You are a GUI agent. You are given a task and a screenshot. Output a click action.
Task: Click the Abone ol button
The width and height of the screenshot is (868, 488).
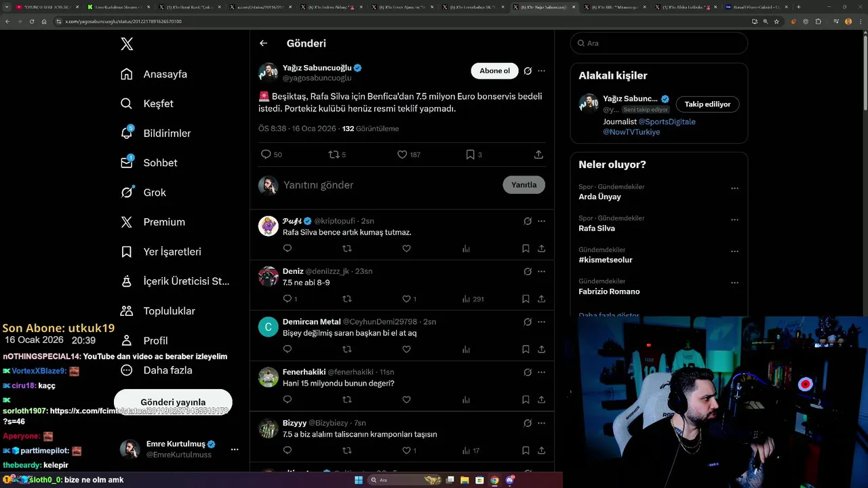tap(494, 70)
